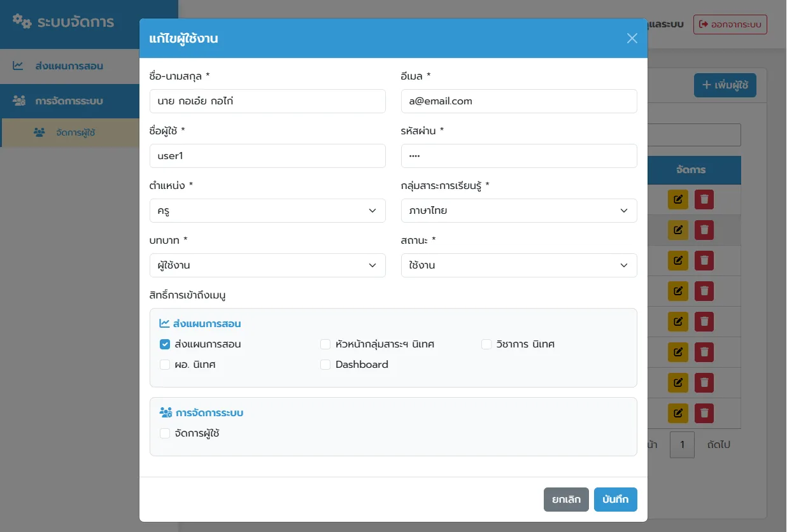Viewport: 787px width, 532px height.
Task: Click the red trash icon in the first row
Action: 704,199
